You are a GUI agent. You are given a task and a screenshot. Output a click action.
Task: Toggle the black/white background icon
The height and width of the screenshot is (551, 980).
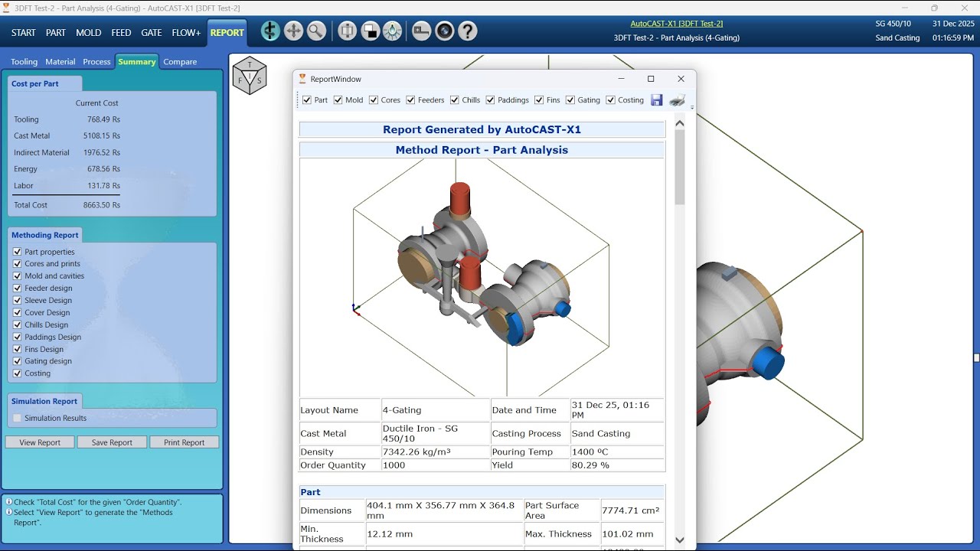coord(370,31)
